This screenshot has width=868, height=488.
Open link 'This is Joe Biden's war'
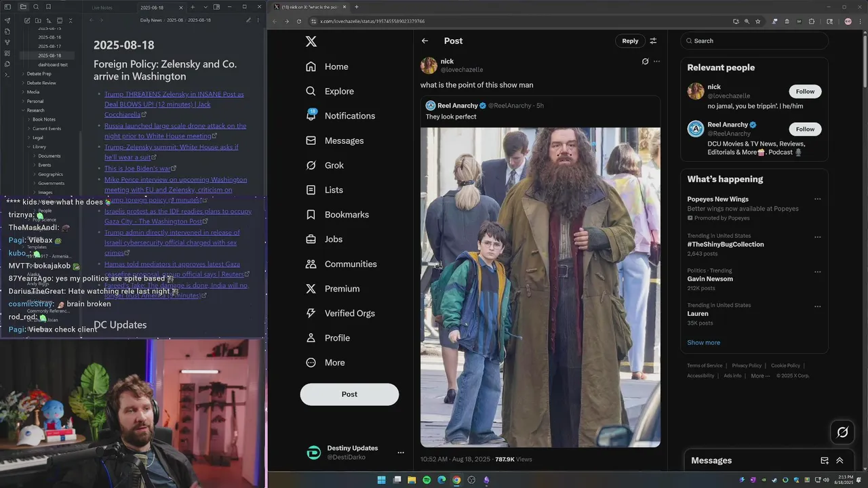tap(138, 168)
